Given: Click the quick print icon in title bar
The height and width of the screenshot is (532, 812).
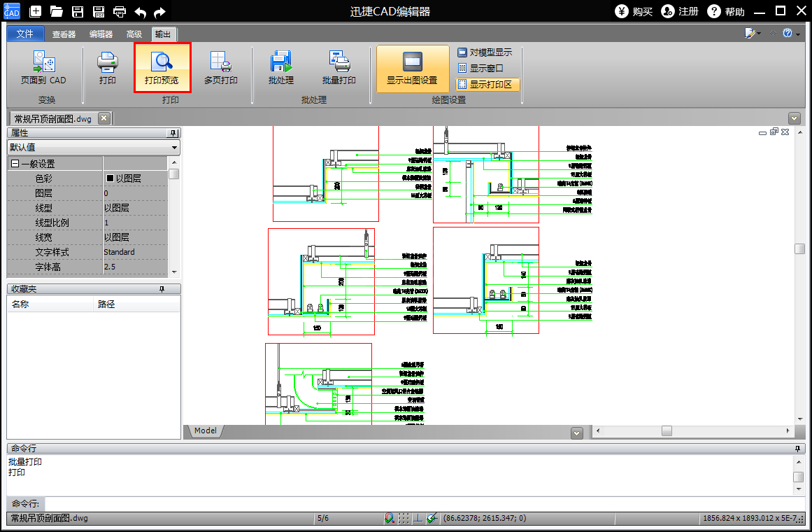Looking at the screenshot, I should 120,11.
